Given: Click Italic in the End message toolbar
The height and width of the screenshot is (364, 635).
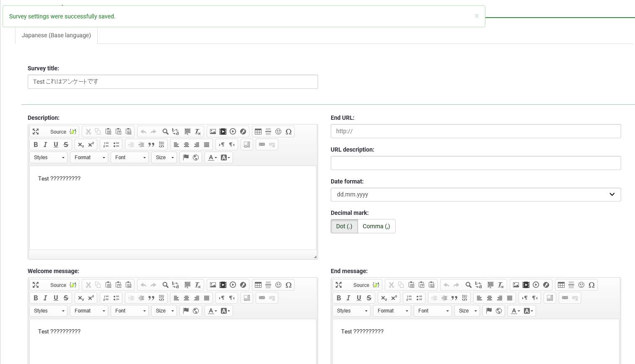Looking at the screenshot, I should (x=348, y=298).
